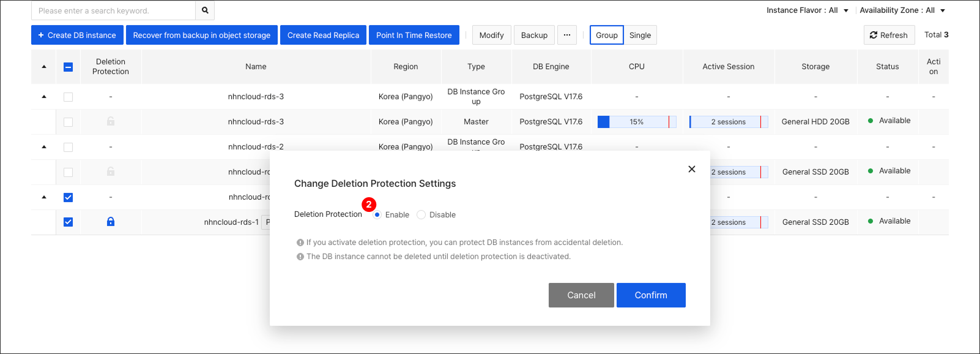Select the Disable radio button
The width and height of the screenshot is (980, 354).
point(421,214)
